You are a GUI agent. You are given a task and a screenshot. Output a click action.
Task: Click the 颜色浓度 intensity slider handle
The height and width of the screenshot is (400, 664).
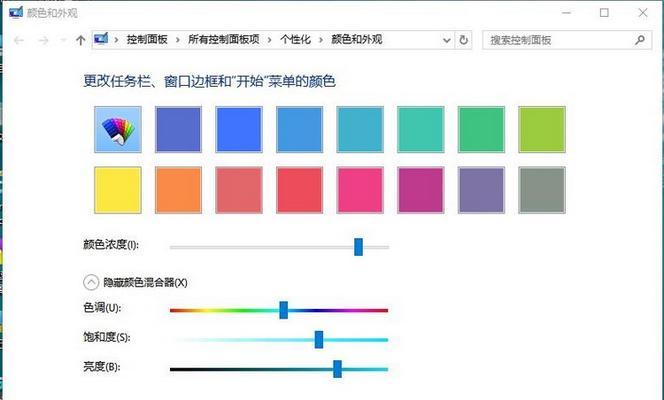(359, 247)
